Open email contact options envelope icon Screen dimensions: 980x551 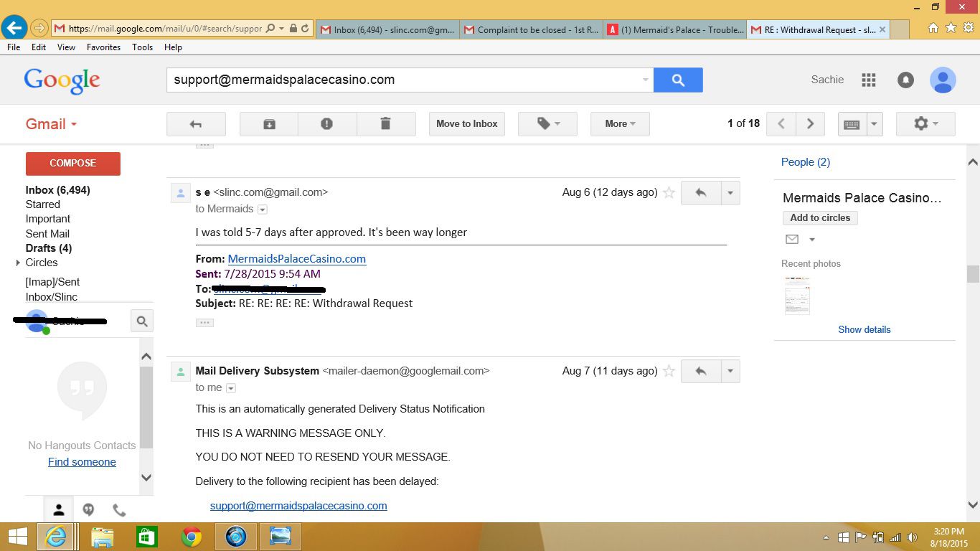[792, 240]
